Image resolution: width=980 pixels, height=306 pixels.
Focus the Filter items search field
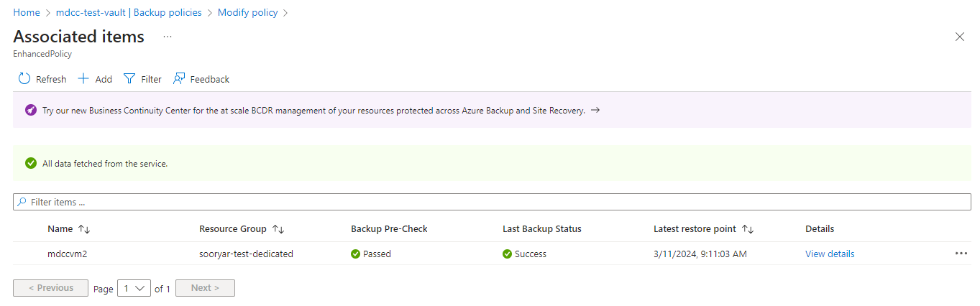pyautogui.click(x=492, y=202)
